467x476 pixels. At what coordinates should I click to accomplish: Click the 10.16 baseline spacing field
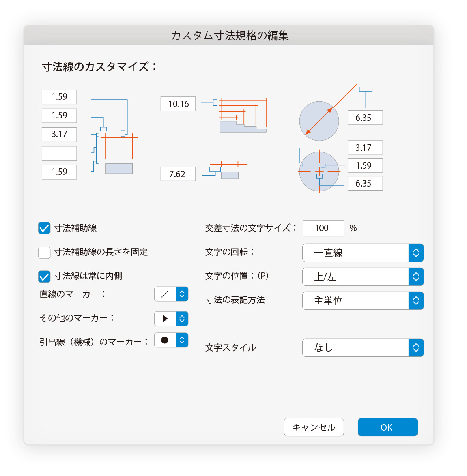pyautogui.click(x=178, y=104)
